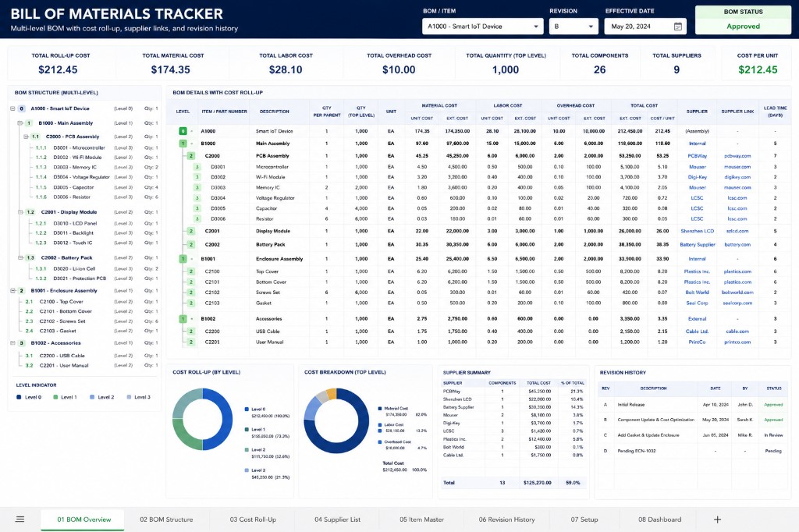The image size is (799, 532).
Task: Click level 2 badge in C2000 table row
Action: pos(191,156)
